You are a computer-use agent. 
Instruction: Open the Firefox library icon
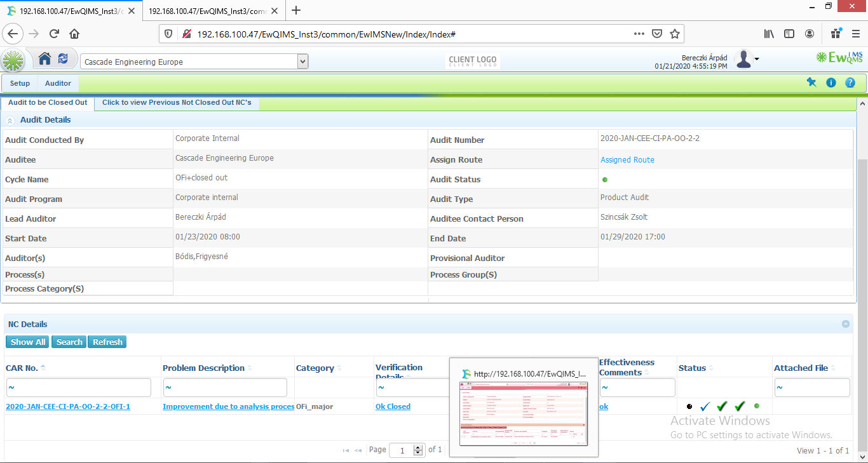(x=769, y=34)
